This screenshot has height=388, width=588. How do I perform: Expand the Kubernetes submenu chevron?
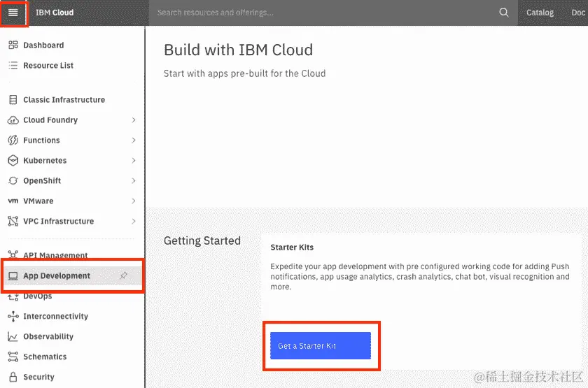coord(134,161)
